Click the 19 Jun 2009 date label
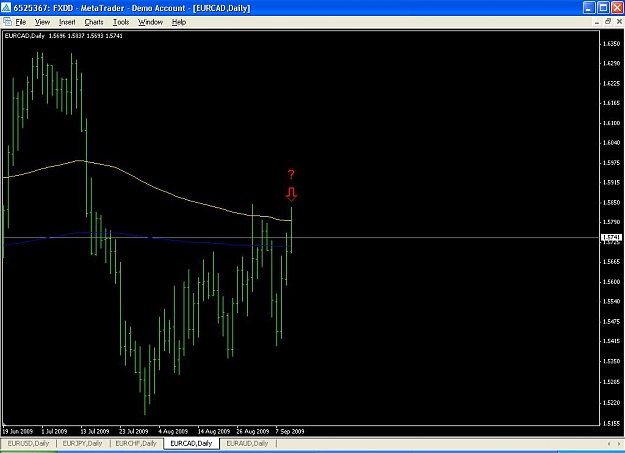This screenshot has height=453, width=625. point(18,431)
